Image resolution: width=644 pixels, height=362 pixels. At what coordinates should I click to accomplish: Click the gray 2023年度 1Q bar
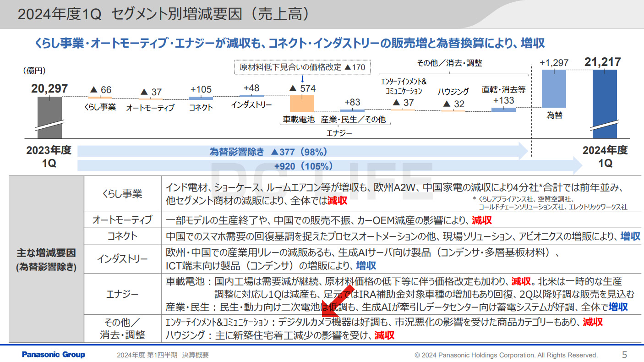pyautogui.click(x=49, y=117)
